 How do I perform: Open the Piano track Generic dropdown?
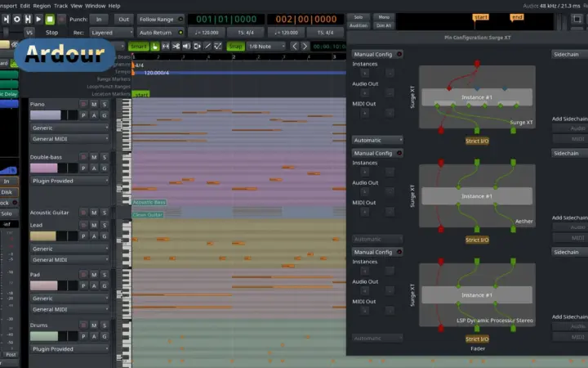pos(69,128)
